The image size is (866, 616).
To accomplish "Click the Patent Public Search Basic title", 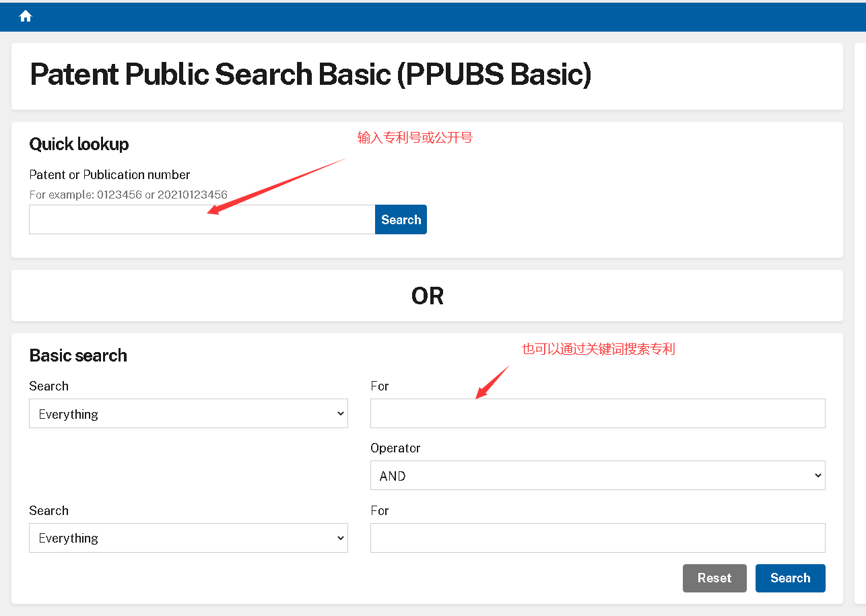I will pyautogui.click(x=310, y=75).
